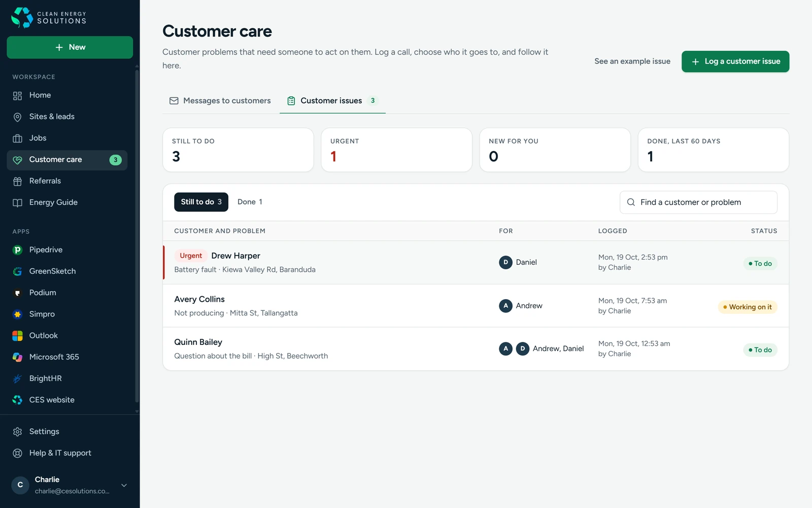The height and width of the screenshot is (508, 812).
Task: Click the Help & IT support lifebuoy icon
Action: click(x=17, y=453)
